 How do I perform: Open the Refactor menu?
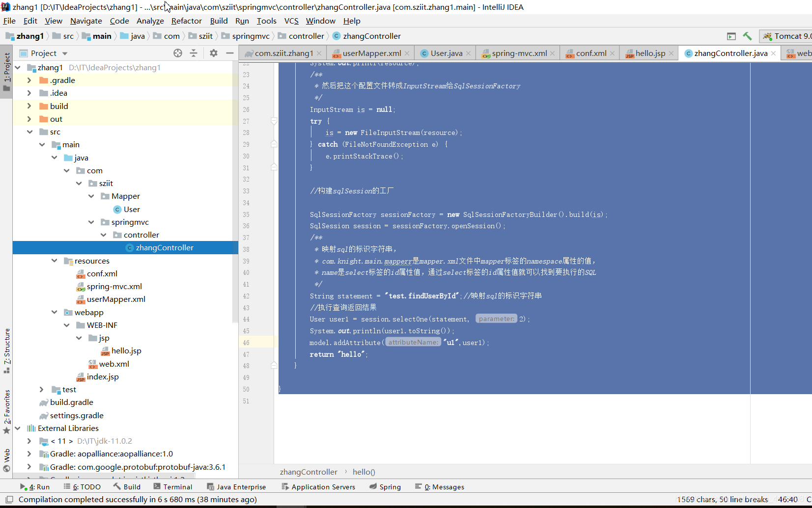[x=186, y=21]
